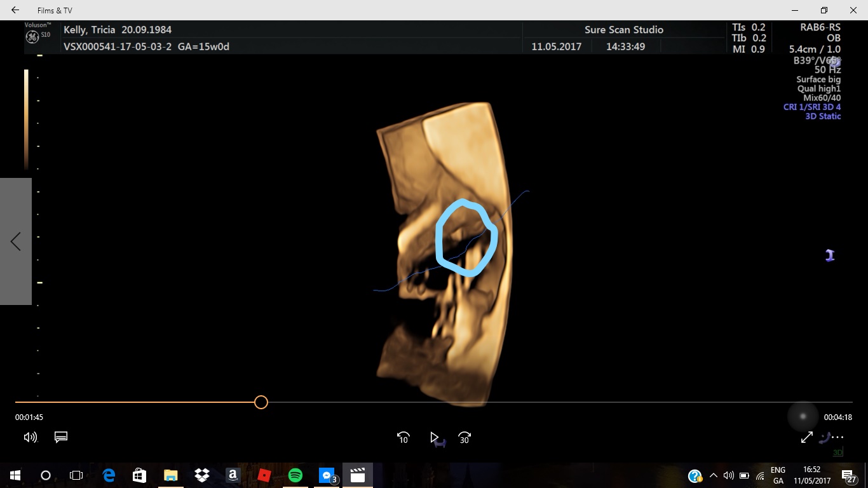The width and height of the screenshot is (868, 488).
Task: Go to previous item using left chevron
Action: click(x=16, y=241)
